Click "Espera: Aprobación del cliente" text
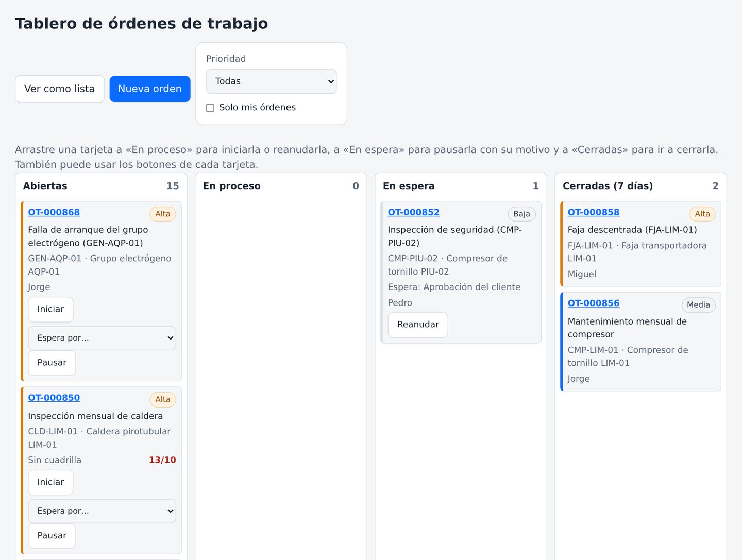Screen dimensions: 742x560 454,287
